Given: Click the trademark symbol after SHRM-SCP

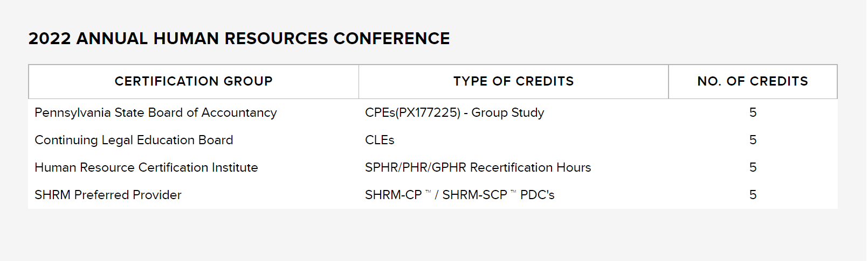Looking at the screenshot, I should (x=513, y=192).
